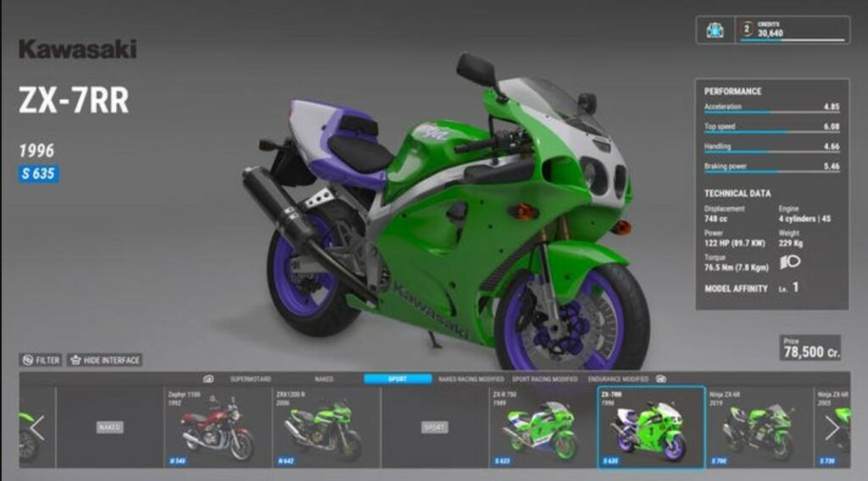This screenshot has width=868, height=481.
Task: Click the filter icon
Action: [28, 361]
